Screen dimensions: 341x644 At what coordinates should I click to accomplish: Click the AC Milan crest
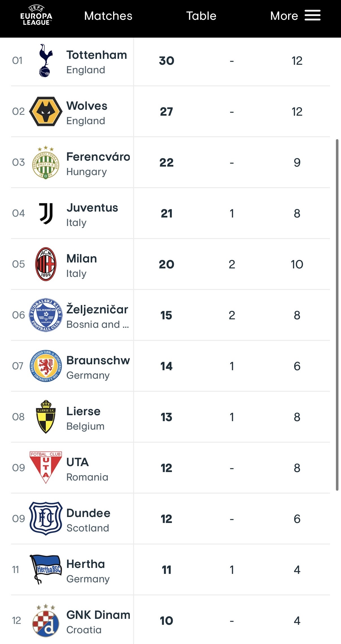pos(46,264)
